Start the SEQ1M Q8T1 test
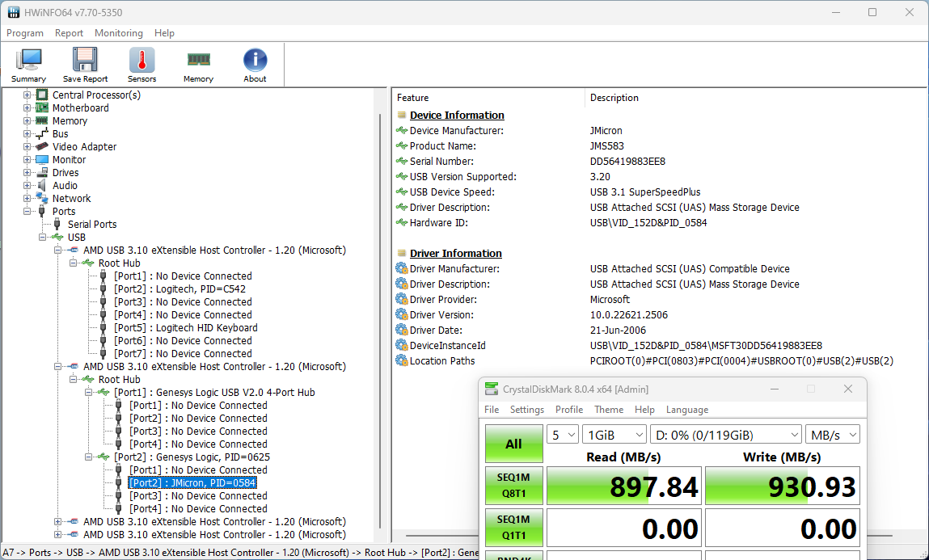 pyautogui.click(x=513, y=486)
